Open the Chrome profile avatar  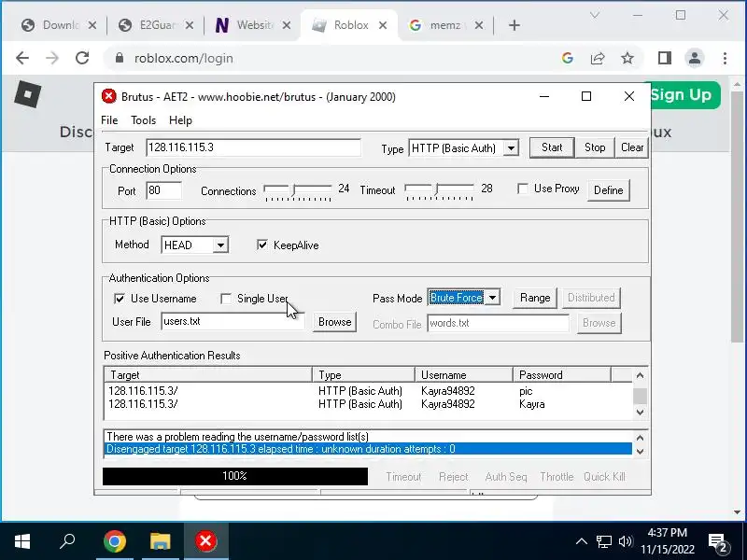point(695,58)
